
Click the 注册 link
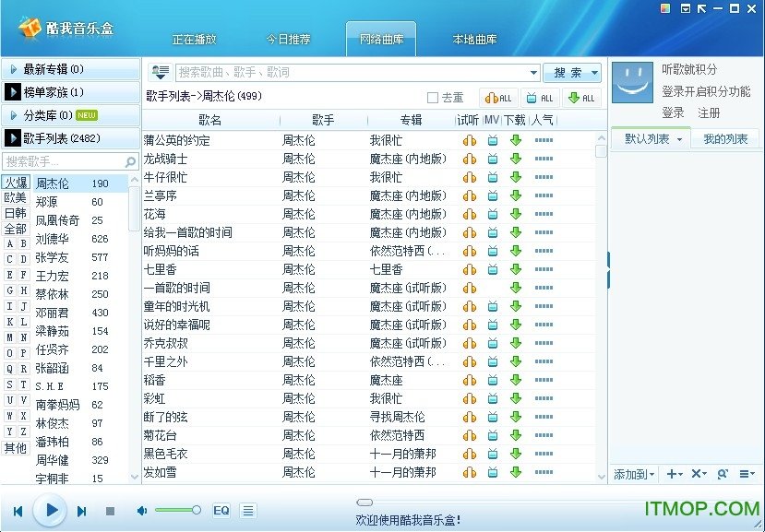coord(709,113)
